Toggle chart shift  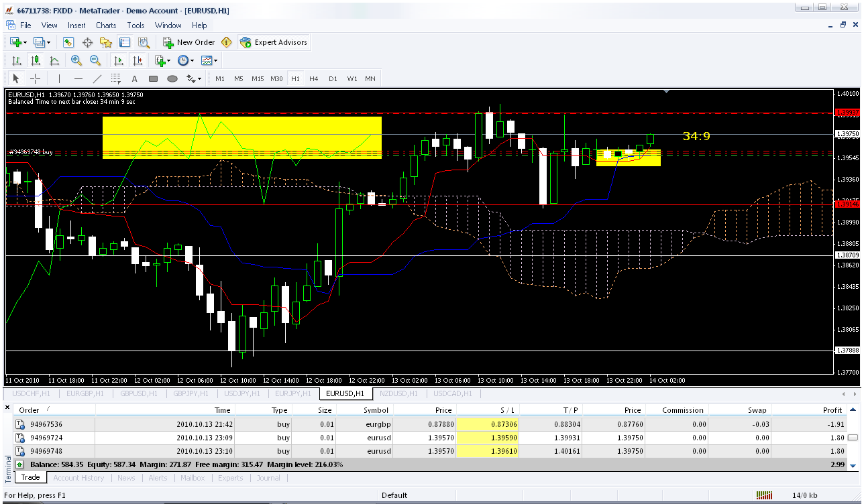[x=138, y=60]
